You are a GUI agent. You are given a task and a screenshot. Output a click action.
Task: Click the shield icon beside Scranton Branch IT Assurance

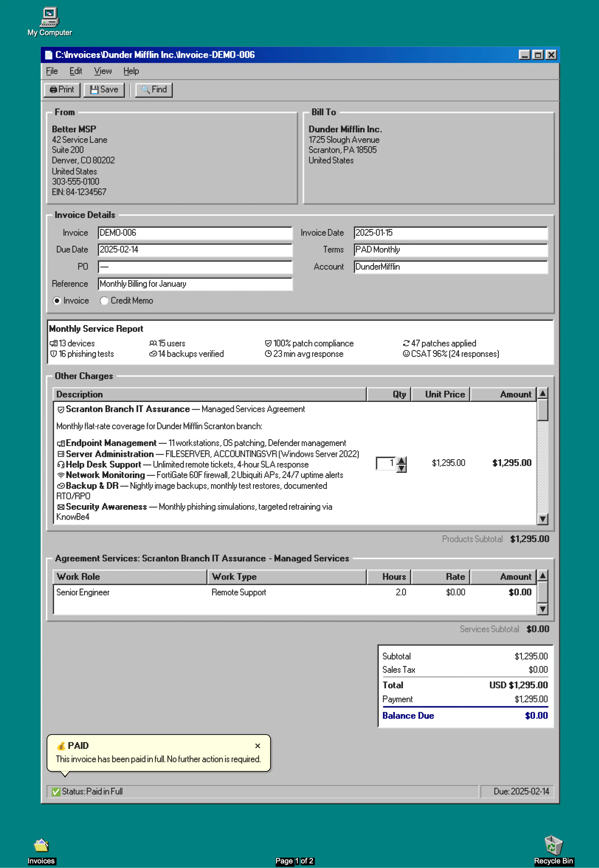click(x=61, y=409)
